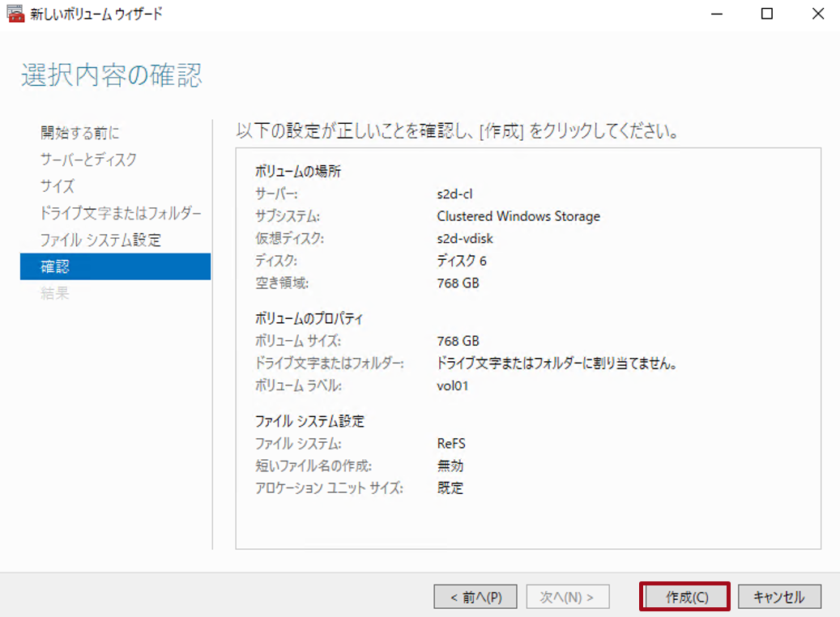
Task: Click the grayed-out 結果 step
Action: (54, 293)
